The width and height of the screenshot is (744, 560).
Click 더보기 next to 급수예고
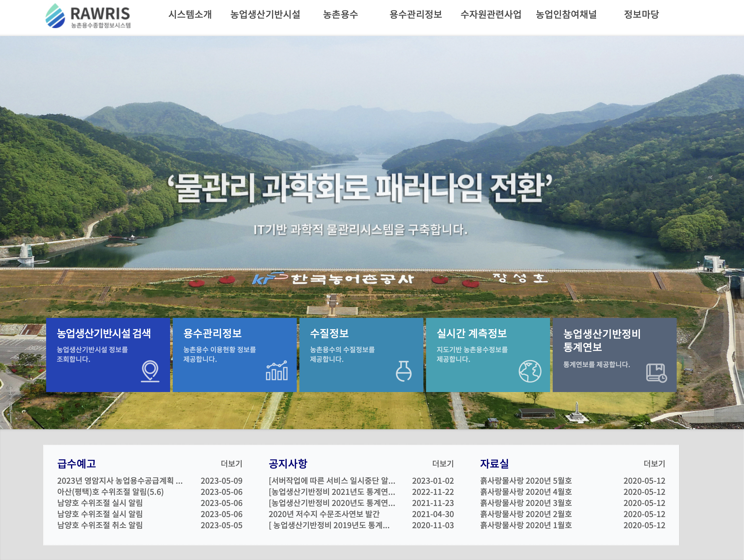pyautogui.click(x=231, y=464)
